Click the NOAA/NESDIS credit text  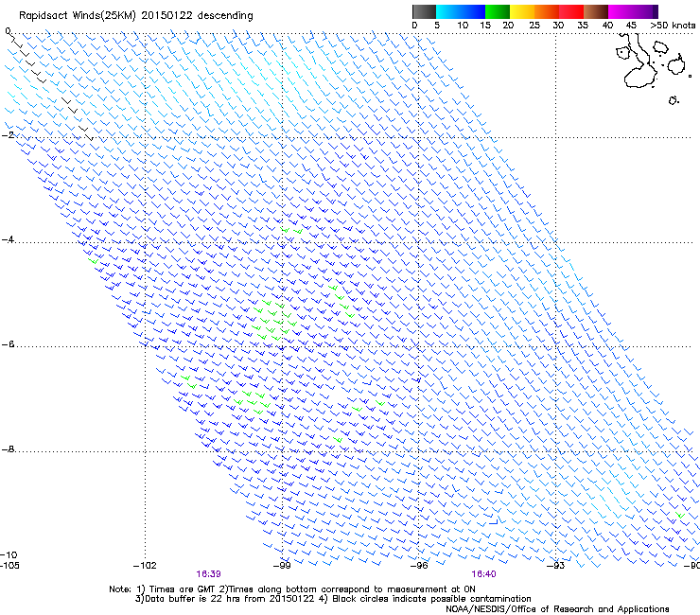click(557, 608)
